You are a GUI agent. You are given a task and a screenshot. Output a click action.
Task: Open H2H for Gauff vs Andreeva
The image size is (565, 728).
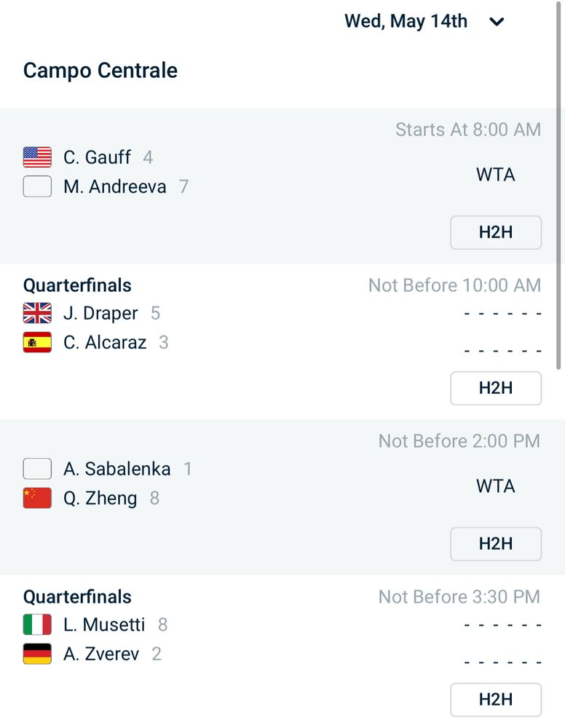pyautogui.click(x=495, y=232)
